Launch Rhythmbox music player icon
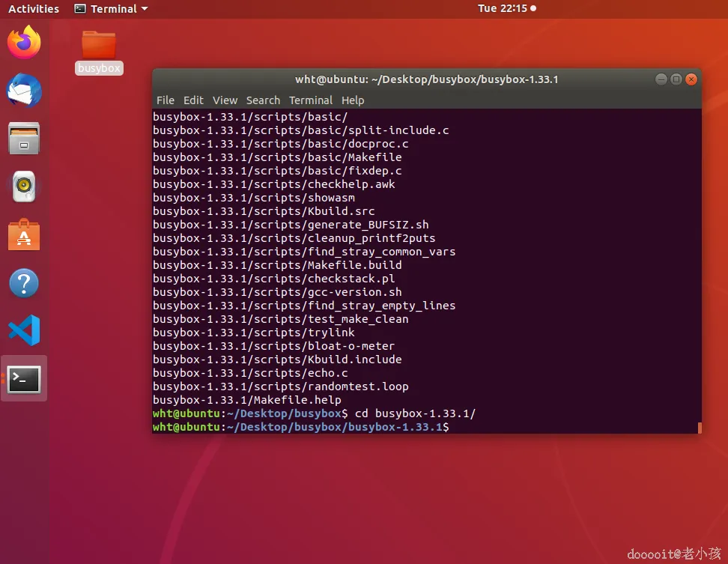The image size is (728, 564). (24, 187)
